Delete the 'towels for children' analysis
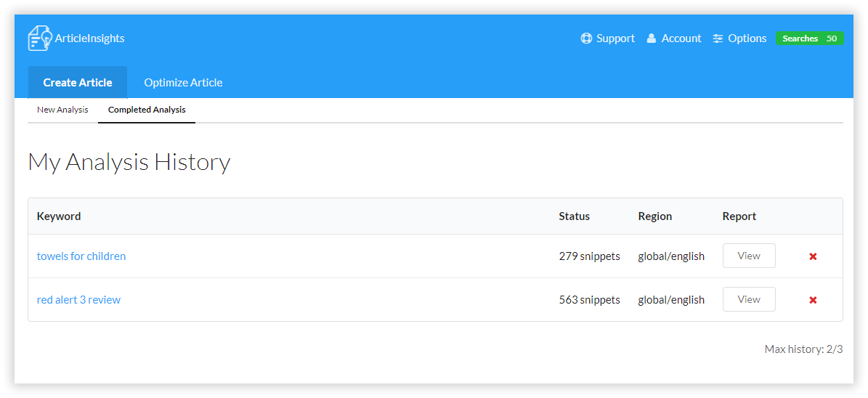The width and height of the screenshot is (868, 398). click(814, 256)
